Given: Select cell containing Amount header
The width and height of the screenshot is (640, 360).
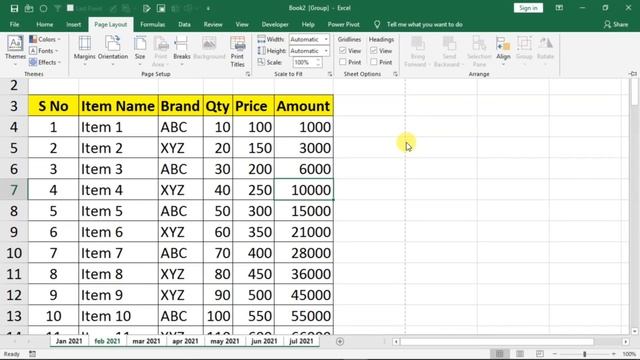Looking at the screenshot, I should pyautogui.click(x=304, y=106).
